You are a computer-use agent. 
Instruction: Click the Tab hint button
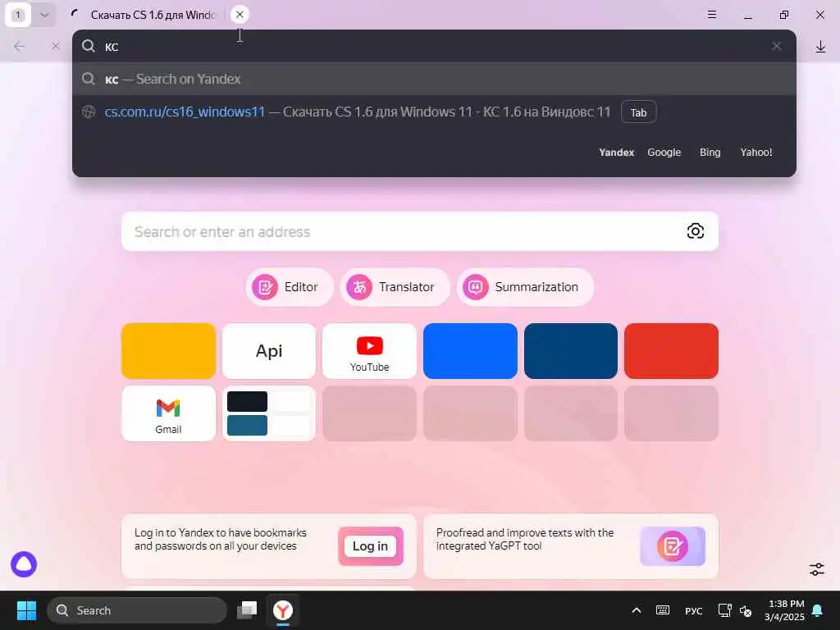[638, 112]
